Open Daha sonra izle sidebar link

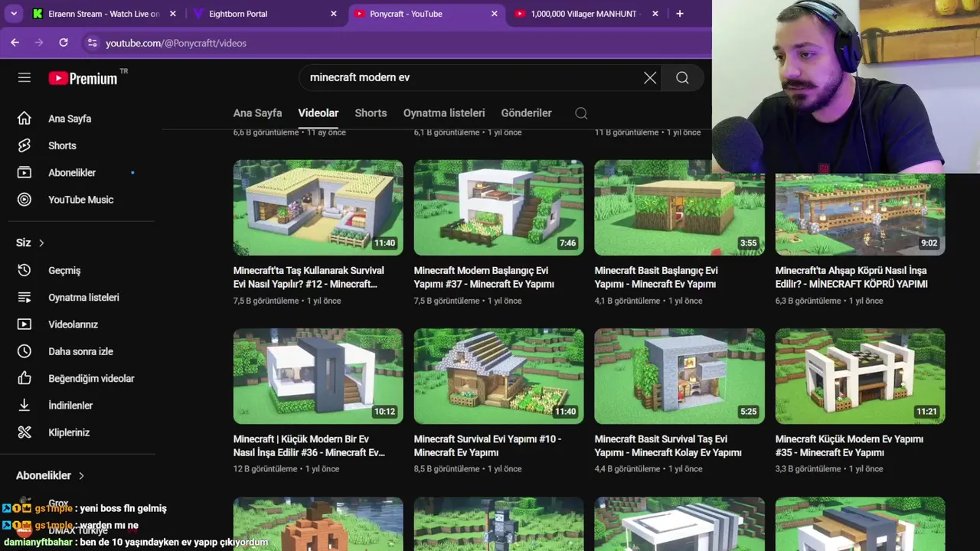[81, 351]
